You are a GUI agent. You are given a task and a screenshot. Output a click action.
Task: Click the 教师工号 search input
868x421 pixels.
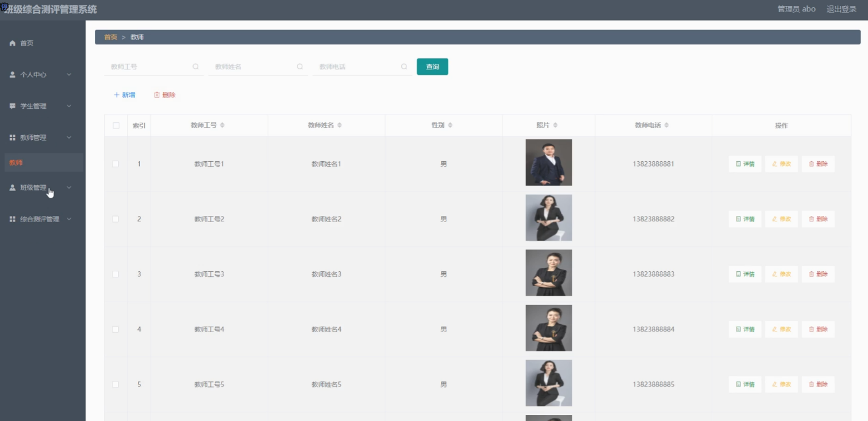pos(153,67)
